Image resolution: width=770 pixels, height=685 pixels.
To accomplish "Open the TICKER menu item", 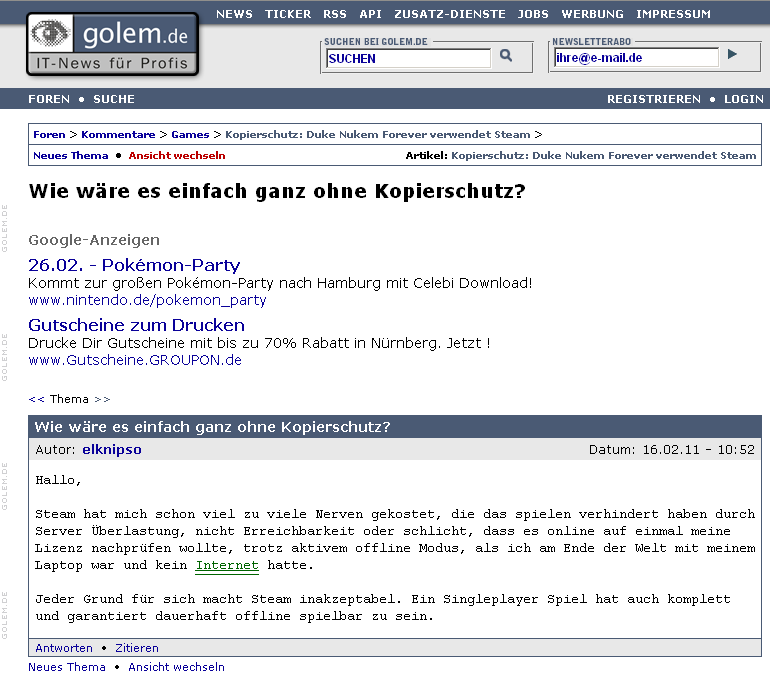I will point(288,14).
